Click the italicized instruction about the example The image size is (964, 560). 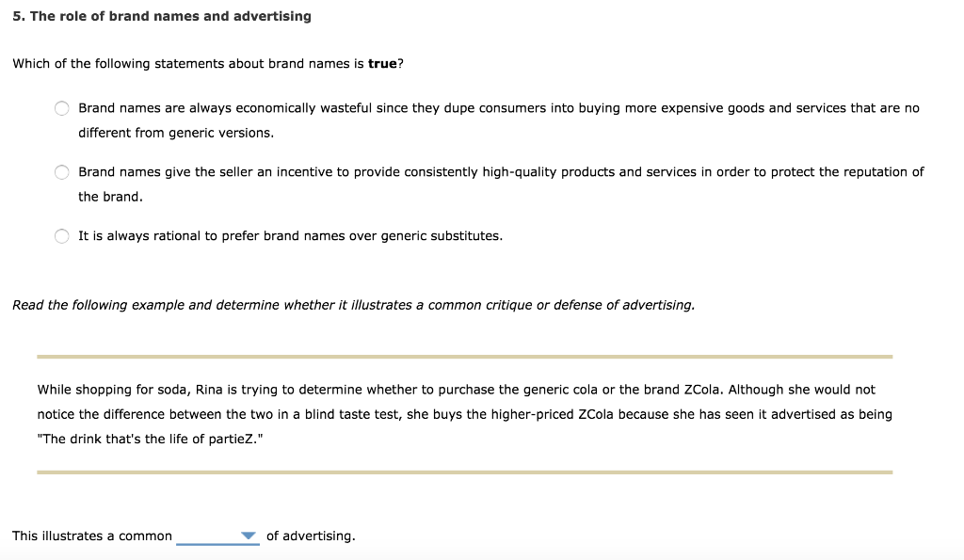point(353,304)
